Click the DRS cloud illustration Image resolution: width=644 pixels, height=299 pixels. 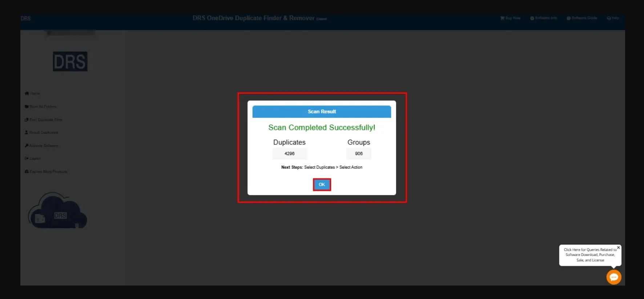58,211
